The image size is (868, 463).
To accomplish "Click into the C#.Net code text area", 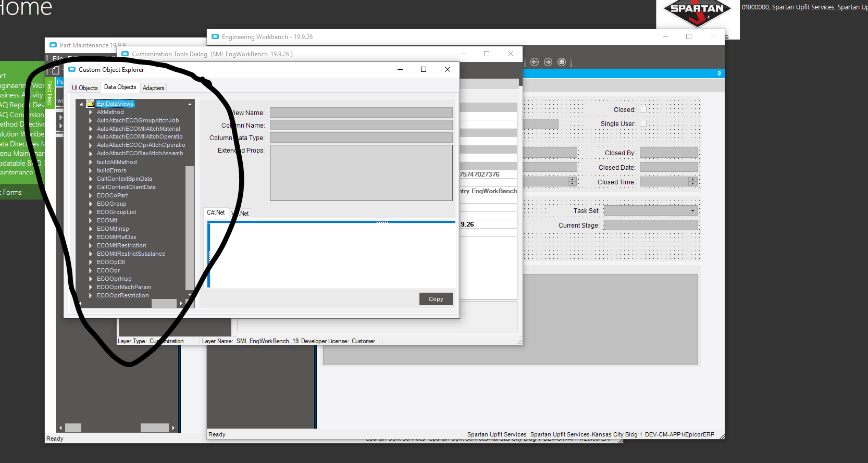I will pyautogui.click(x=332, y=255).
